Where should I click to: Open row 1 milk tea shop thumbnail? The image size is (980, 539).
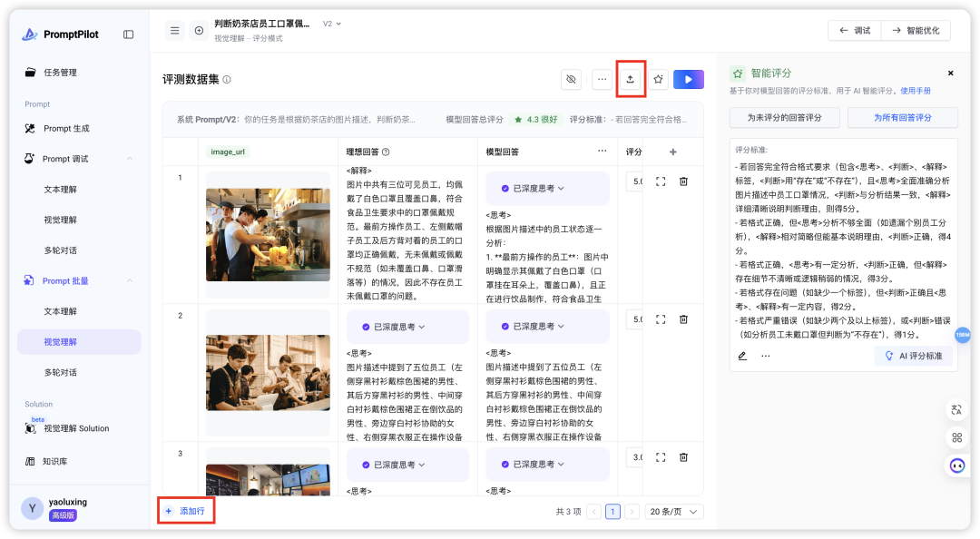[x=268, y=234]
